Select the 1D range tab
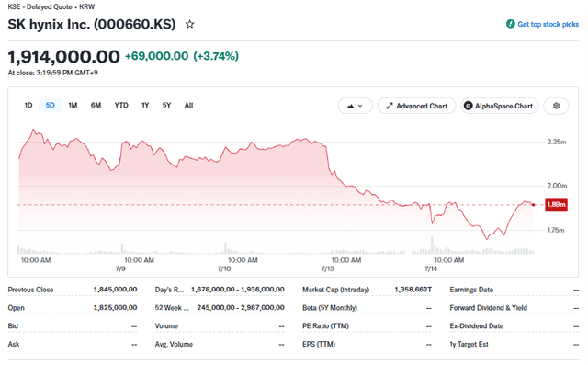 pos(28,106)
